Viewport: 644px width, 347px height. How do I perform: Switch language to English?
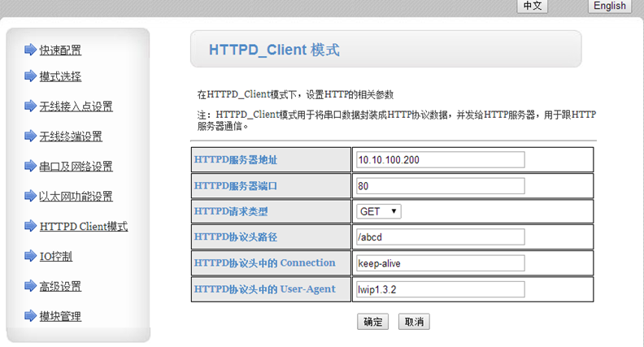point(610,6)
